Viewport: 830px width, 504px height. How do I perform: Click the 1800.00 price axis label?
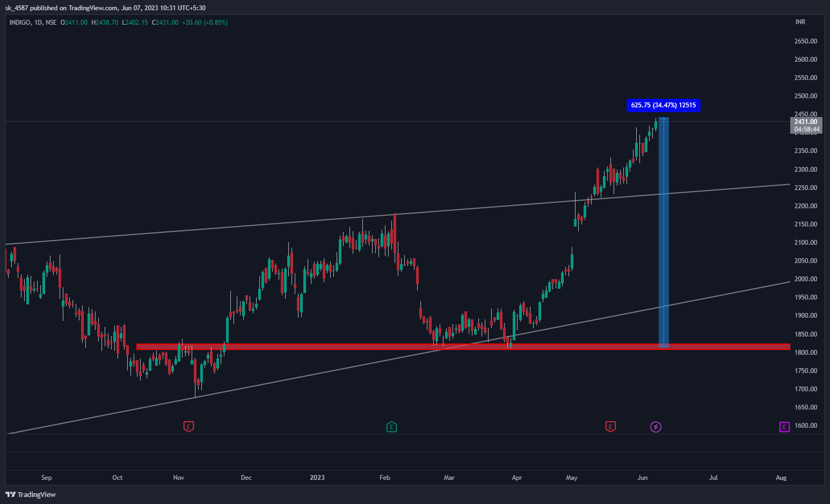click(806, 353)
